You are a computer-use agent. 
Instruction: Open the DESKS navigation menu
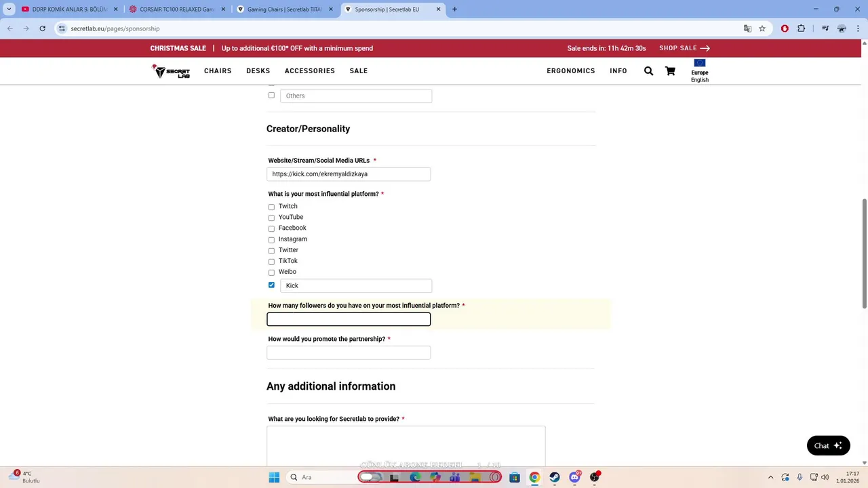pos(258,71)
